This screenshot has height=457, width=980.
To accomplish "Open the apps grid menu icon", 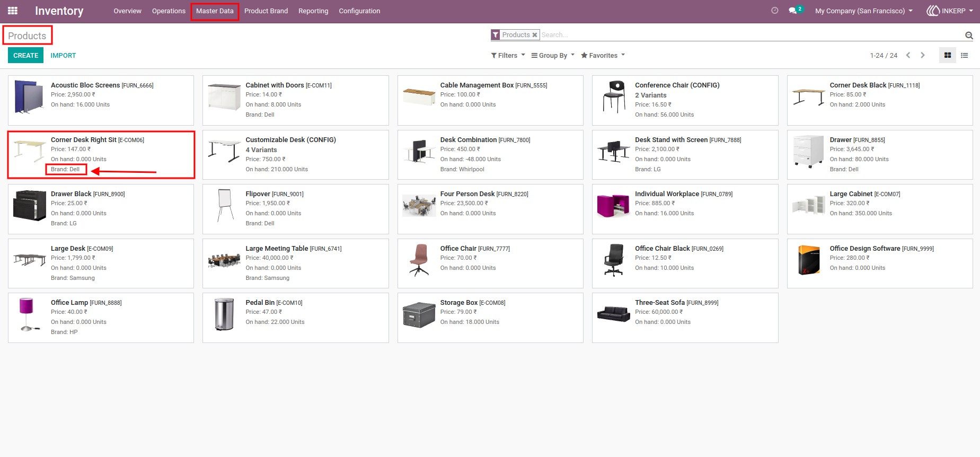I will (x=13, y=11).
